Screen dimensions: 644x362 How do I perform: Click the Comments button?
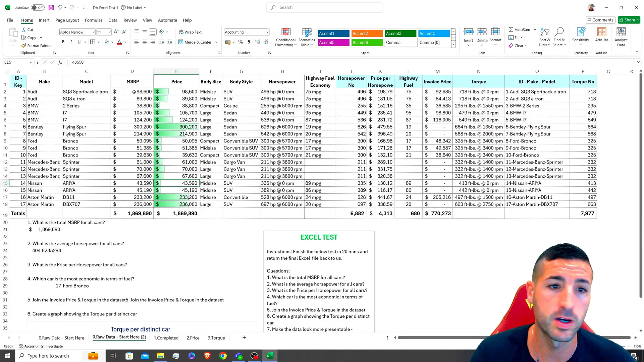(600, 20)
